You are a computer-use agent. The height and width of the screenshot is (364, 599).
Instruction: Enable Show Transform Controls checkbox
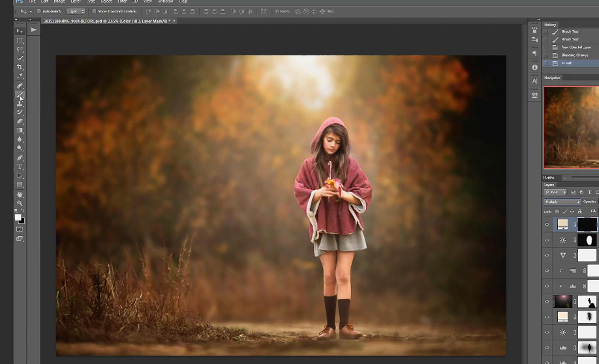tap(94, 12)
